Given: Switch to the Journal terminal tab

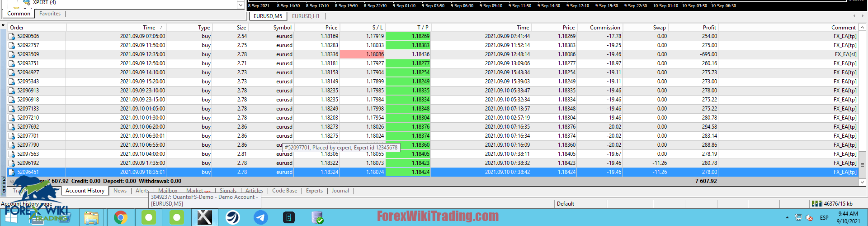Looking at the screenshot, I should click(x=340, y=191).
